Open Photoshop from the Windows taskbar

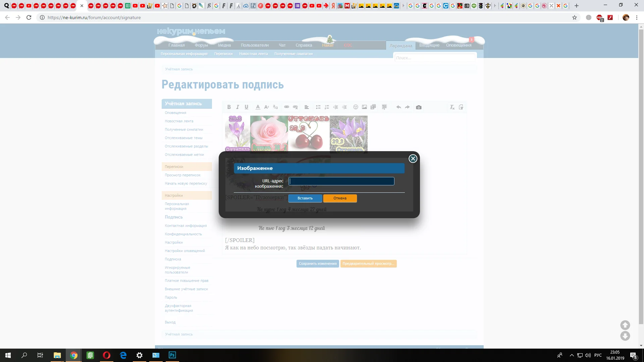[x=172, y=355]
